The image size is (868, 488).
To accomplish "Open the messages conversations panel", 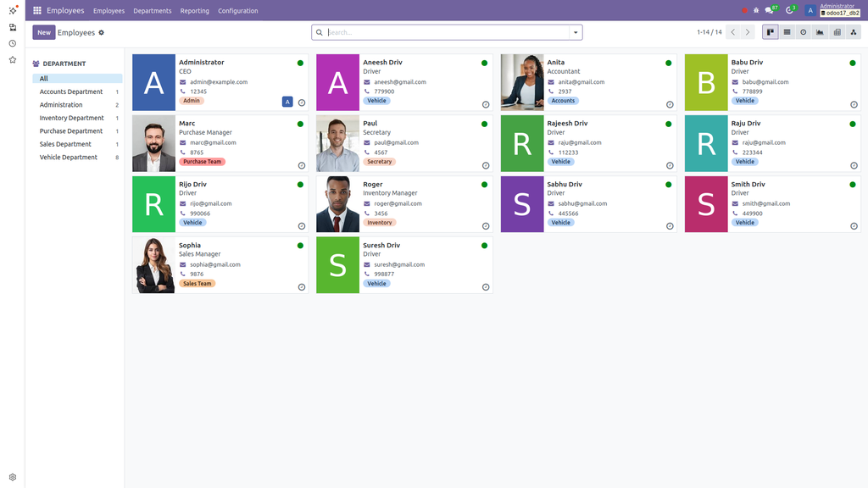I will (768, 10).
